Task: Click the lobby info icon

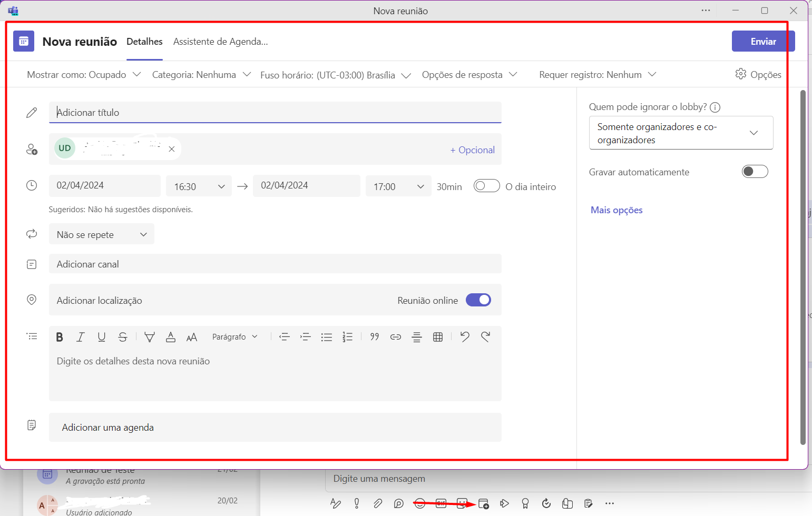Action: (715, 107)
